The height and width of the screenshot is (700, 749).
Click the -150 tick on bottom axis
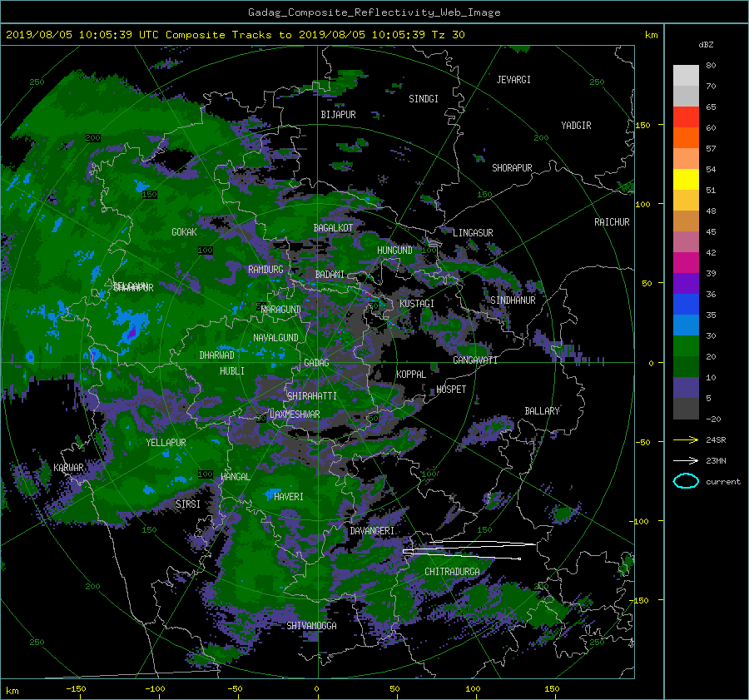coord(76,688)
